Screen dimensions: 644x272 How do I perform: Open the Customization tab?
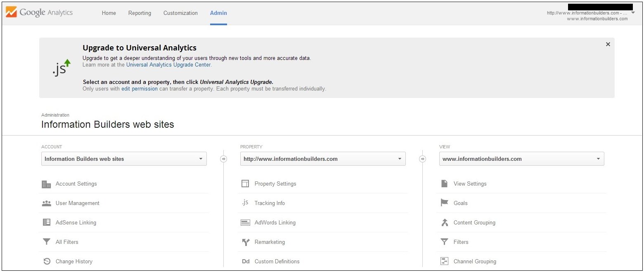pyautogui.click(x=180, y=13)
